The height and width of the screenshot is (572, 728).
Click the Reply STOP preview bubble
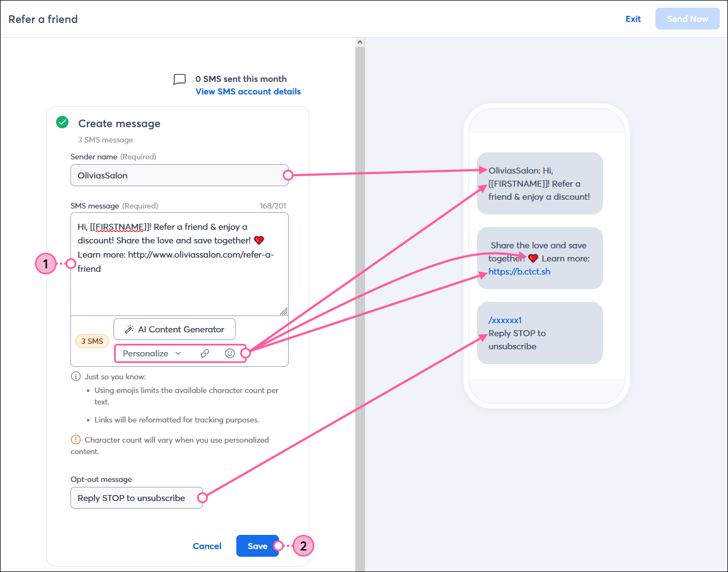[x=540, y=333]
